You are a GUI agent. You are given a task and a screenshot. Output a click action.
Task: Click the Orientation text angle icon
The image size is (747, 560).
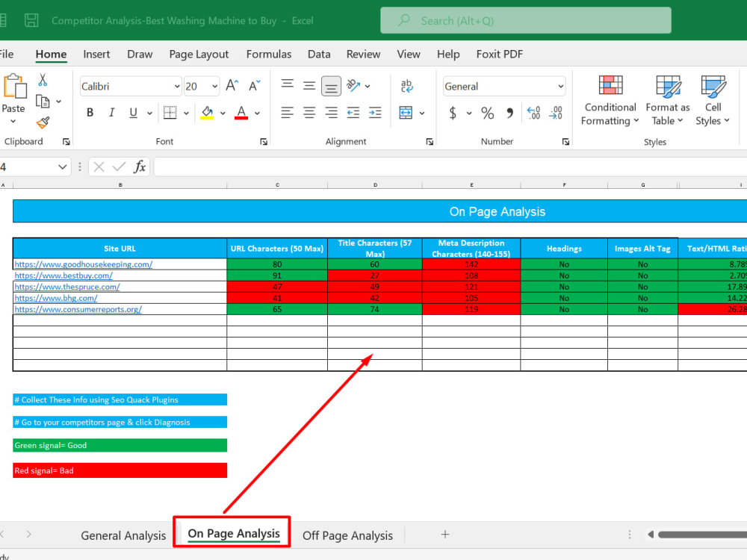pos(353,86)
